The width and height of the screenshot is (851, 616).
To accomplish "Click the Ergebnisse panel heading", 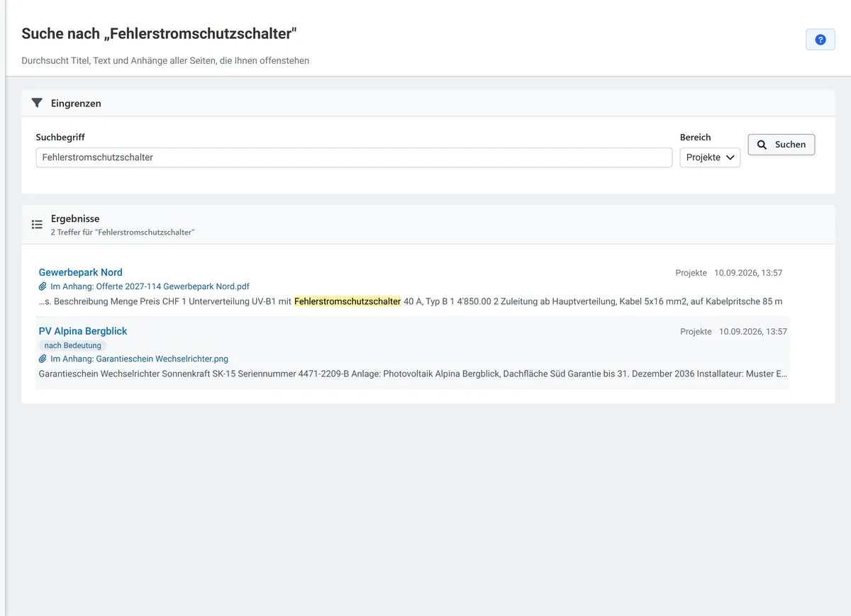I will click(x=75, y=219).
